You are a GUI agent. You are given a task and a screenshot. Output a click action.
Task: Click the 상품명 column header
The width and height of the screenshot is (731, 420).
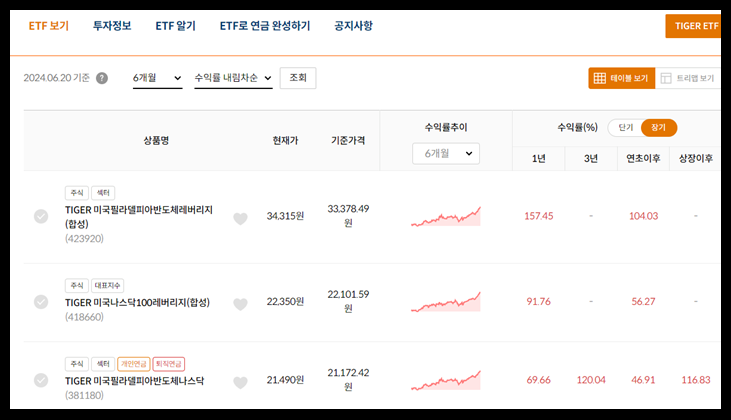pyautogui.click(x=156, y=141)
